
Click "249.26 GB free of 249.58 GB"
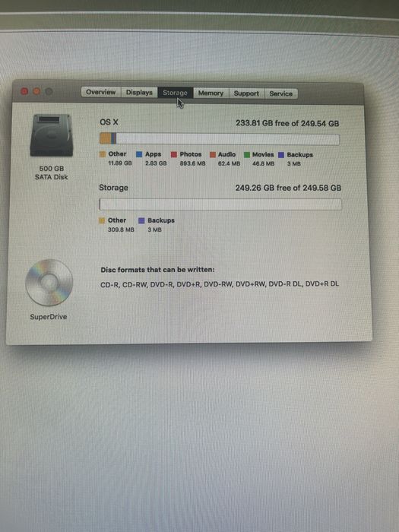click(288, 188)
